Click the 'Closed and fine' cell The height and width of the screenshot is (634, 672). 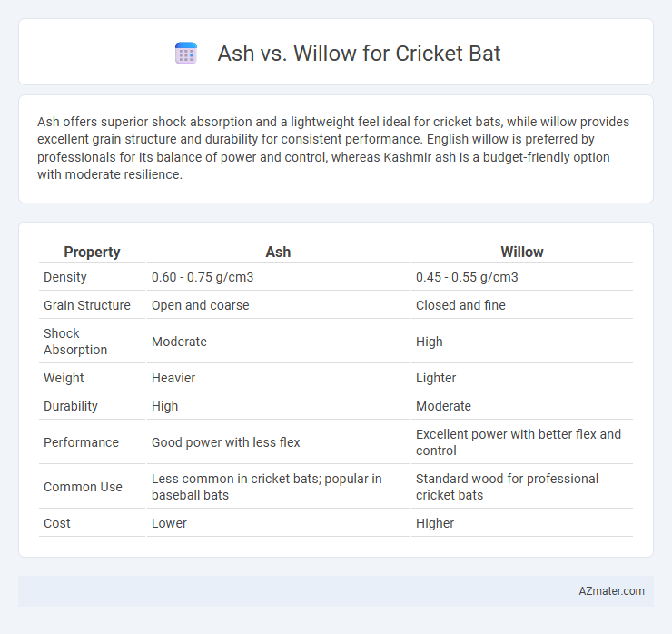(460, 305)
